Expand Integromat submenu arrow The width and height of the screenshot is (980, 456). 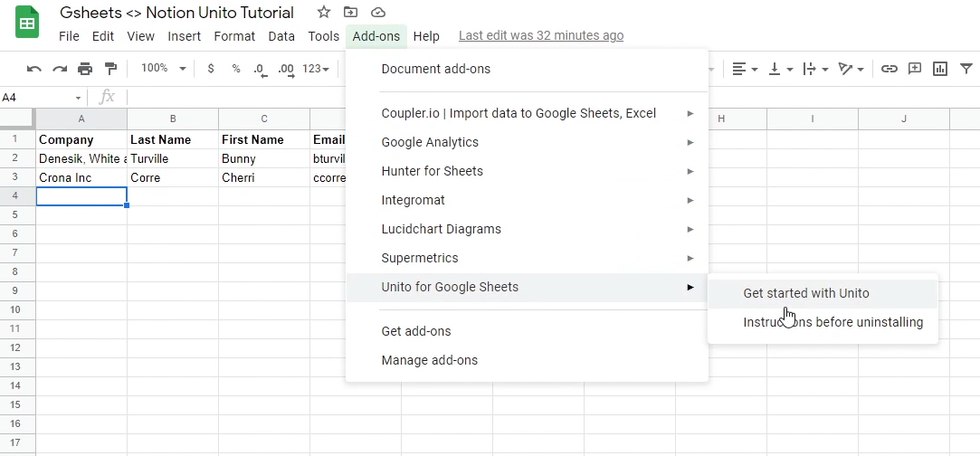click(690, 201)
